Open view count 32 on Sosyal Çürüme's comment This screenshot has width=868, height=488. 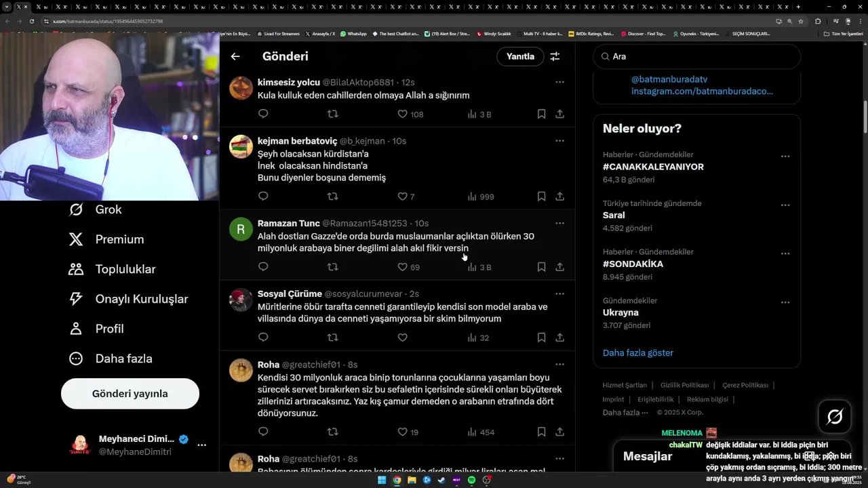[x=478, y=338]
